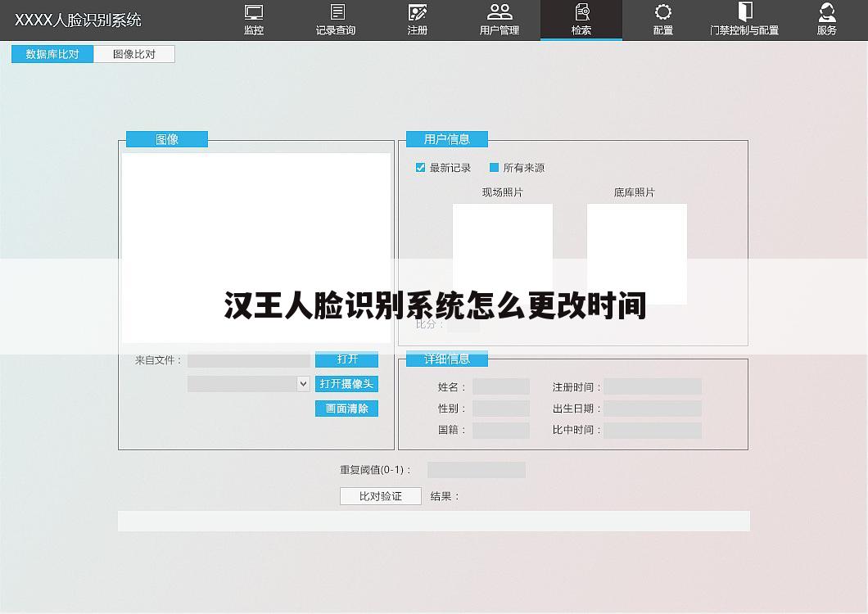
Task: Click the 比对验证 button
Action: [381, 496]
